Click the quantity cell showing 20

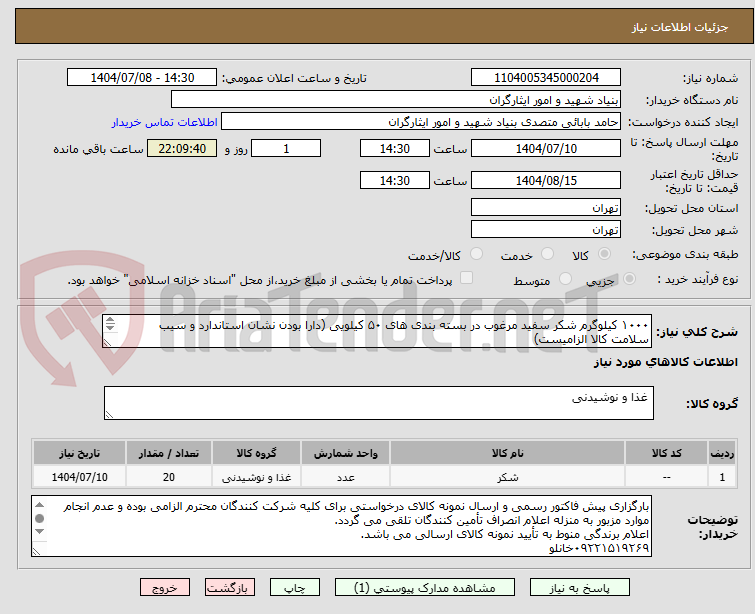click(x=169, y=477)
